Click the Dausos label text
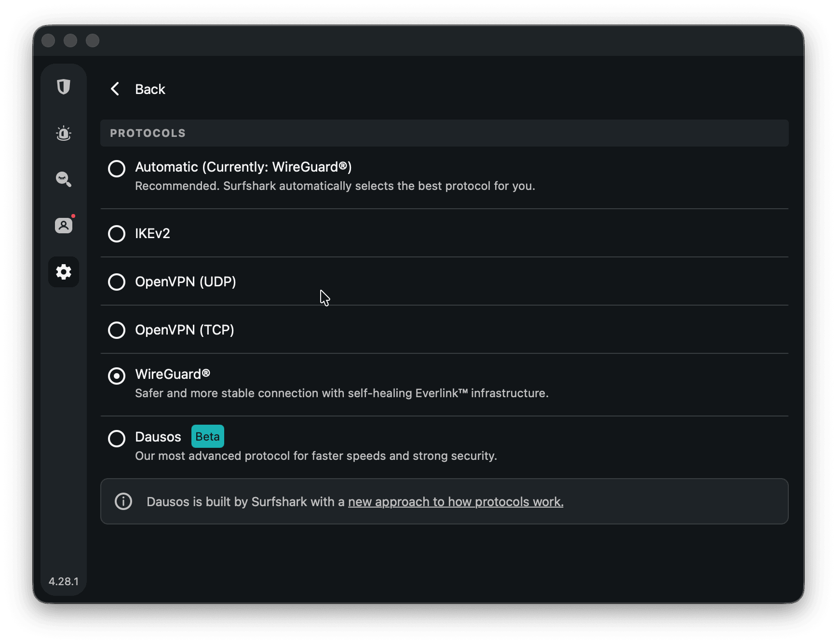This screenshot has height=644, width=837. click(x=158, y=437)
